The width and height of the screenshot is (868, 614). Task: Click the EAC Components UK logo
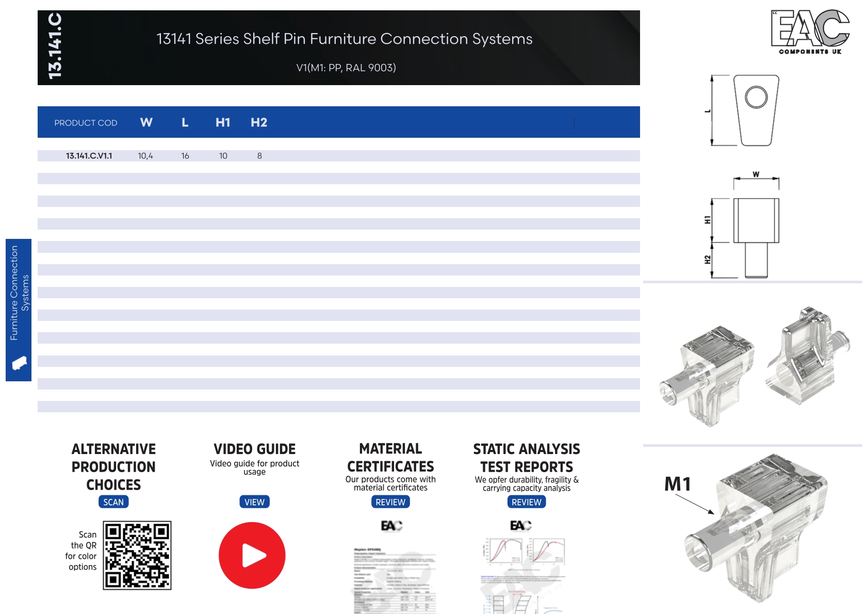pos(810,32)
